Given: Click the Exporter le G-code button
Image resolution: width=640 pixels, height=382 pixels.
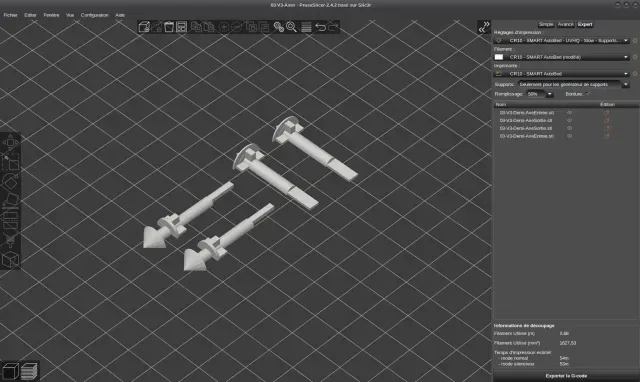Looking at the screenshot, I should [x=566, y=376].
